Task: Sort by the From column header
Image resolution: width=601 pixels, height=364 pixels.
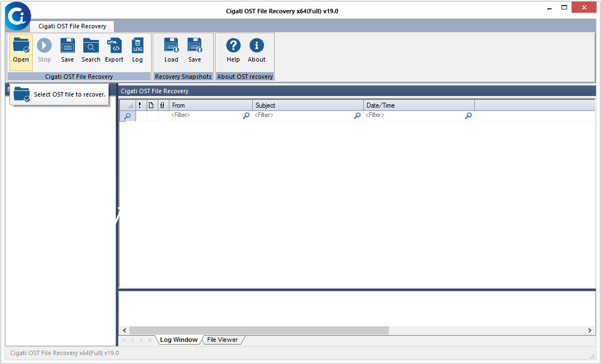Action: click(211, 105)
